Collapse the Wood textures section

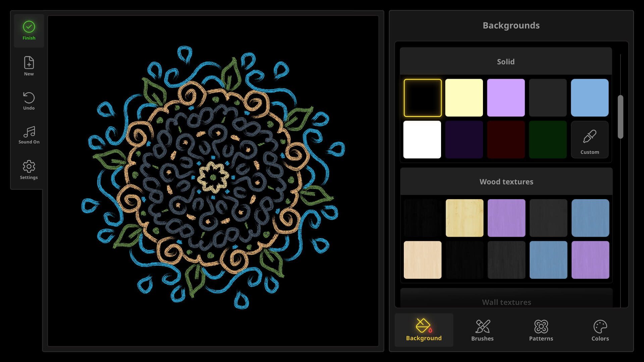coord(506,181)
